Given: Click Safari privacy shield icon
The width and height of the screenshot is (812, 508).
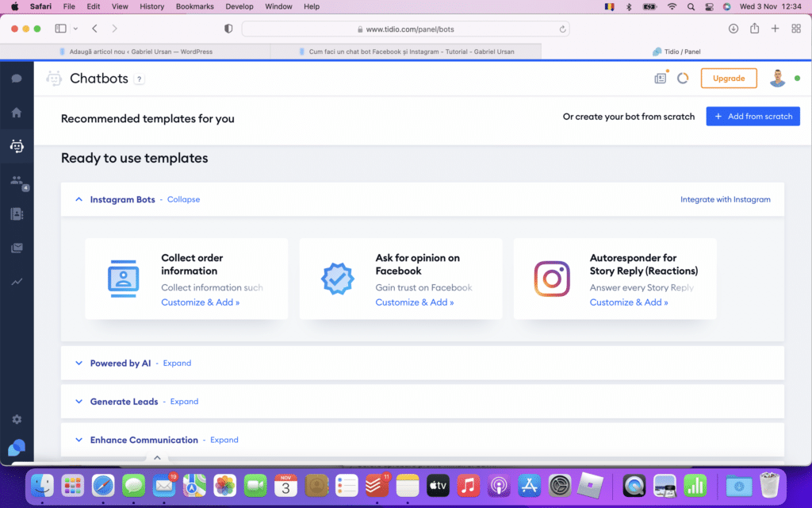Looking at the screenshot, I should pyautogui.click(x=228, y=29).
